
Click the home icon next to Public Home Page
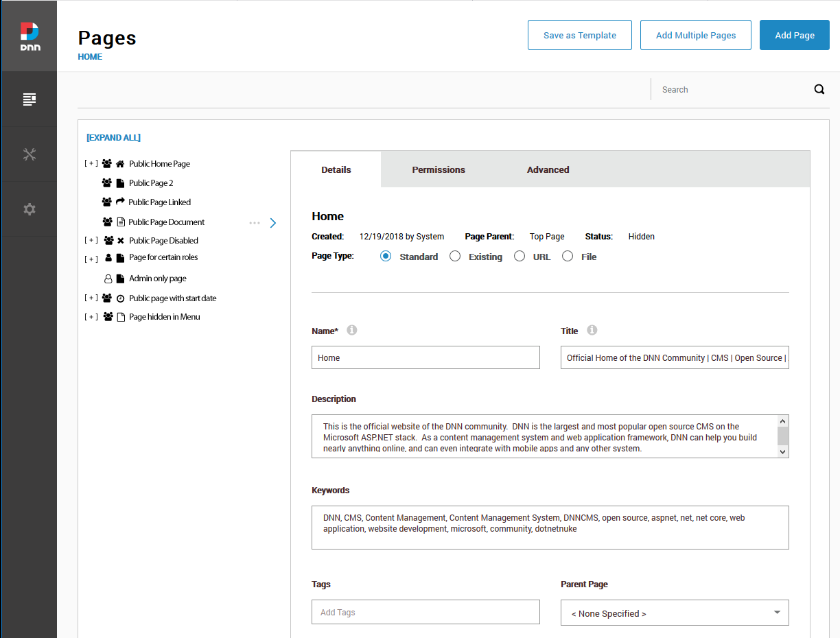coord(120,164)
